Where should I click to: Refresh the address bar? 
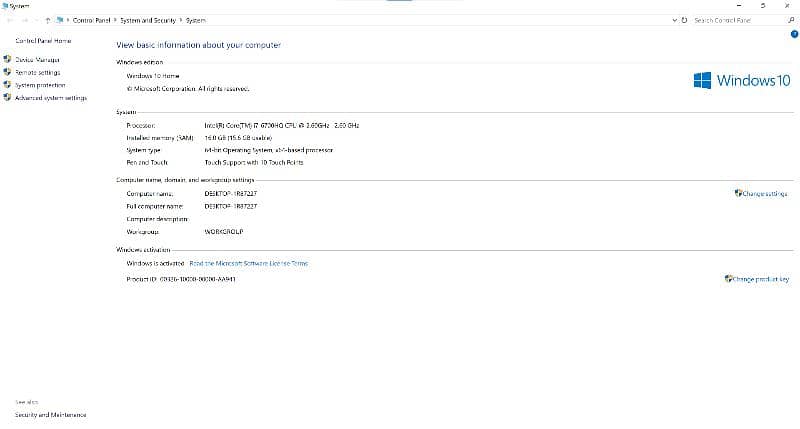coord(684,20)
